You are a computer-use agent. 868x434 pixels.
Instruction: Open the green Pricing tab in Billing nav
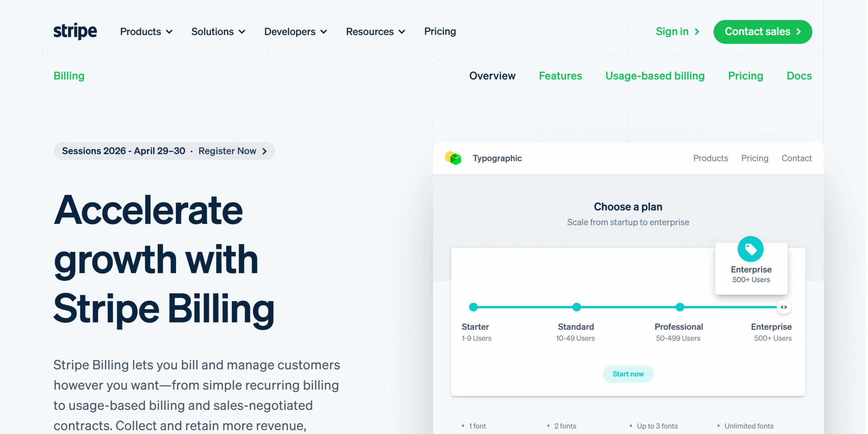click(746, 76)
